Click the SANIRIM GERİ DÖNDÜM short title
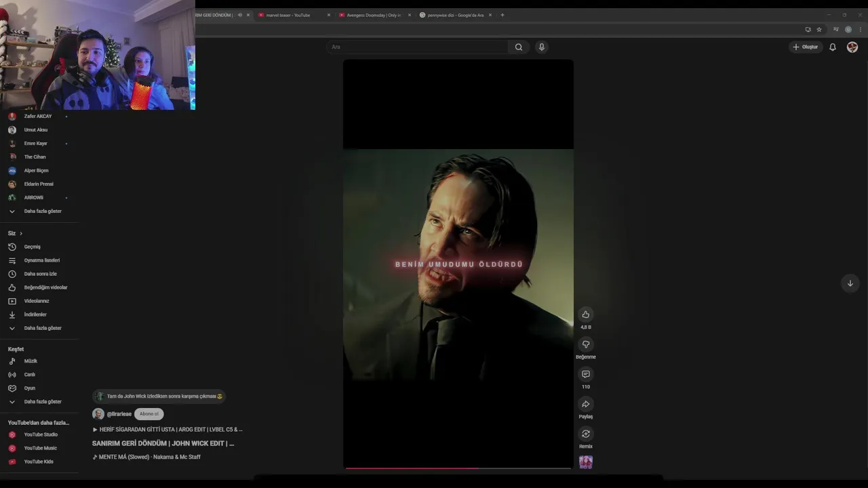This screenshot has height=488, width=868. [x=163, y=443]
